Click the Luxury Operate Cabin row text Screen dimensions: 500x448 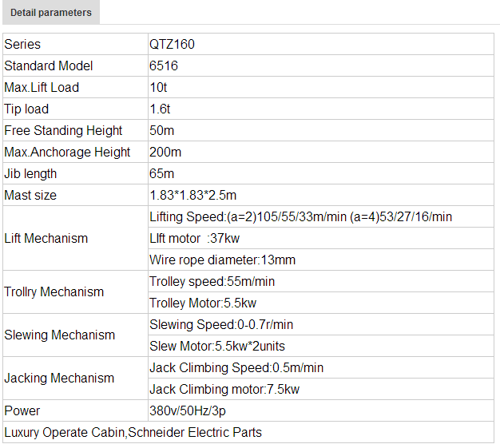[x=133, y=432]
